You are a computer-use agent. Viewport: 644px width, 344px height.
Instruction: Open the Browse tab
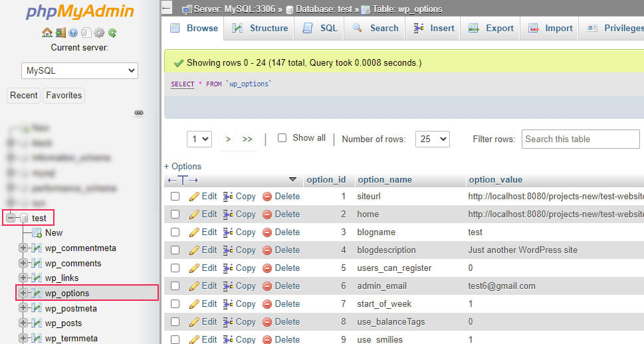(x=194, y=29)
